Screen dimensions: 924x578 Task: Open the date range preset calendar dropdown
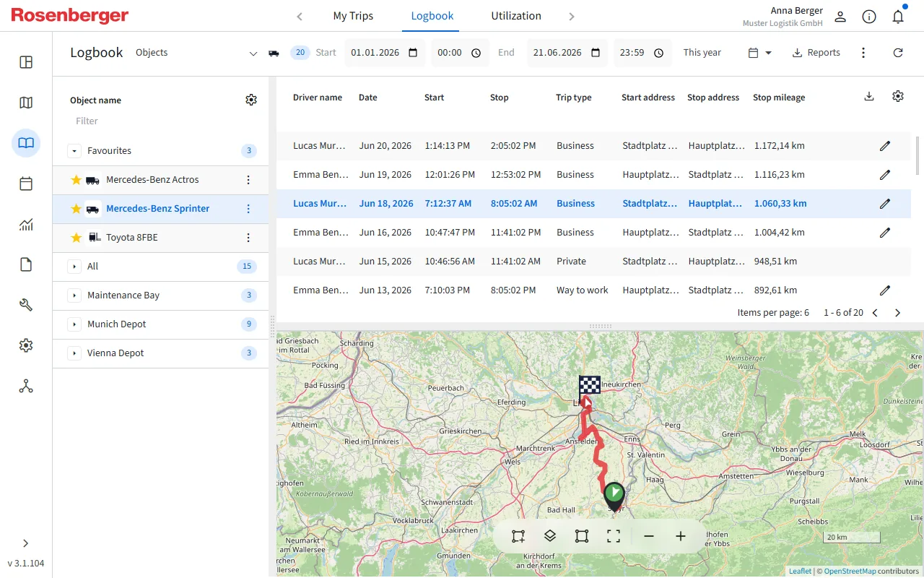pos(760,53)
